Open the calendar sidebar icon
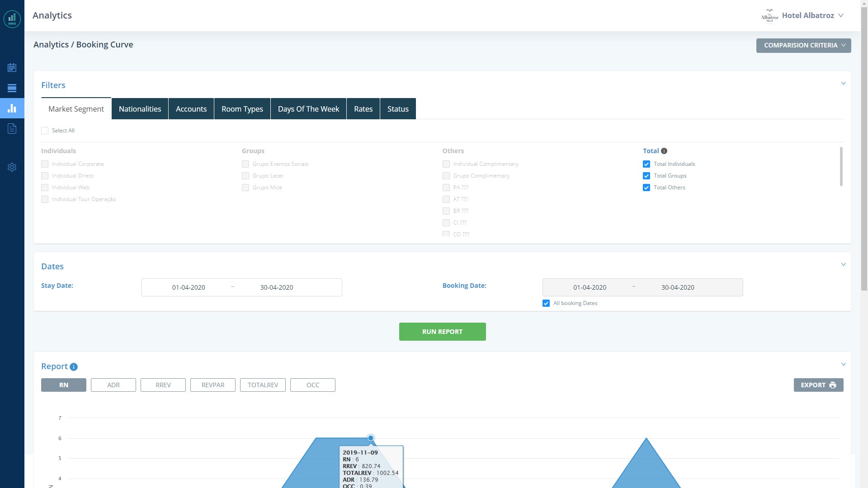868x488 pixels. (x=12, y=68)
